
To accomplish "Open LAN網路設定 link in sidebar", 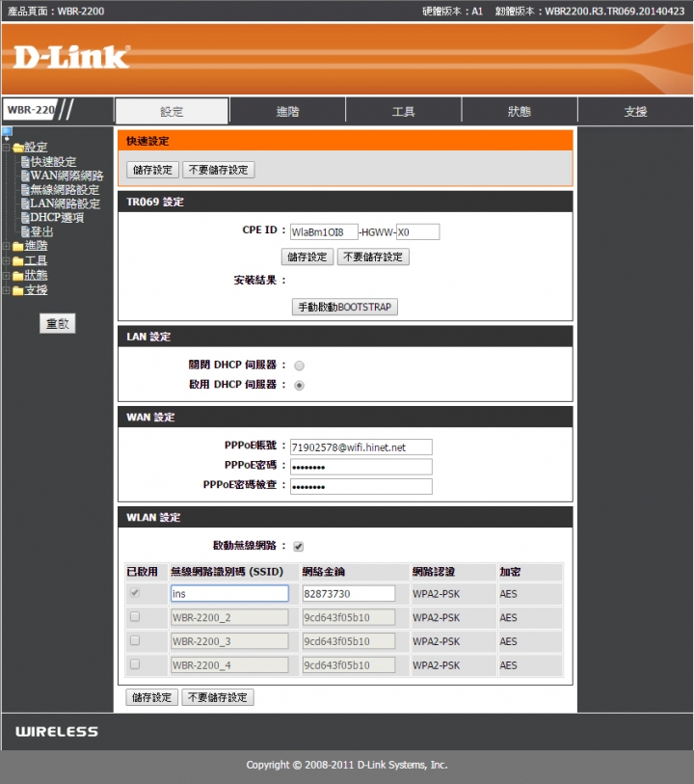I will 66,203.
